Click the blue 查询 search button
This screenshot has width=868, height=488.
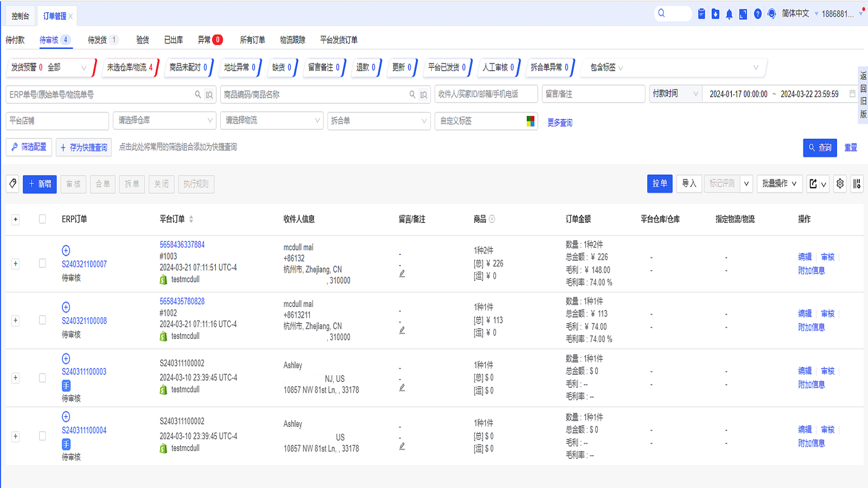(x=820, y=147)
